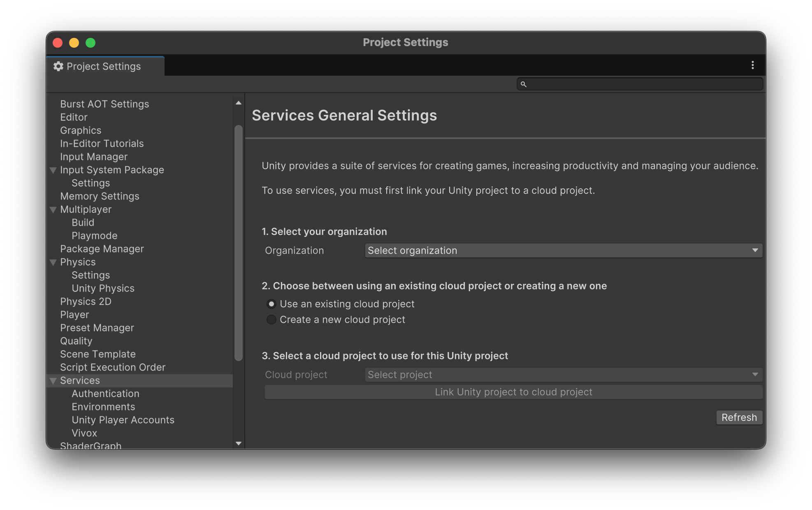
Task: Open Playmode under Multiplayer
Action: click(x=95, y=236)
